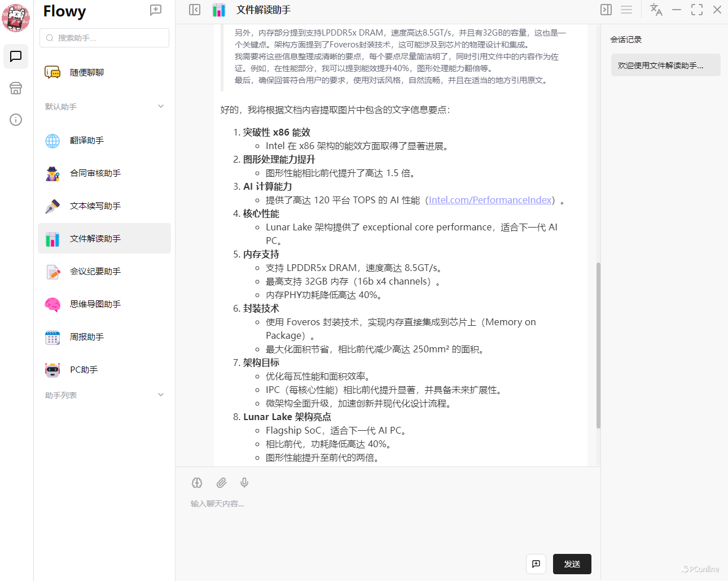728x581 pixels.
Task: Click the translate language icon
Action: (x=656, y=10)
